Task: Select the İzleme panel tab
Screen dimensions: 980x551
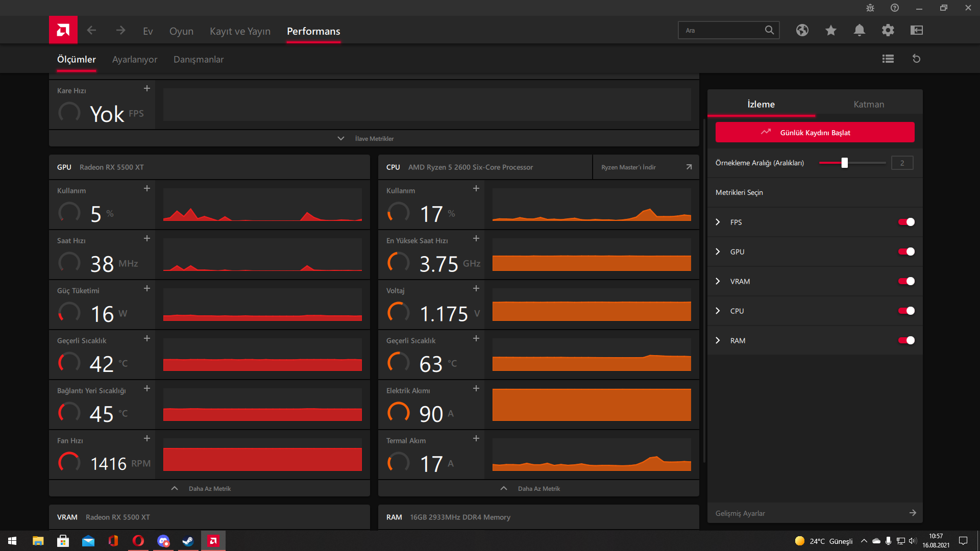Action: 761,104
